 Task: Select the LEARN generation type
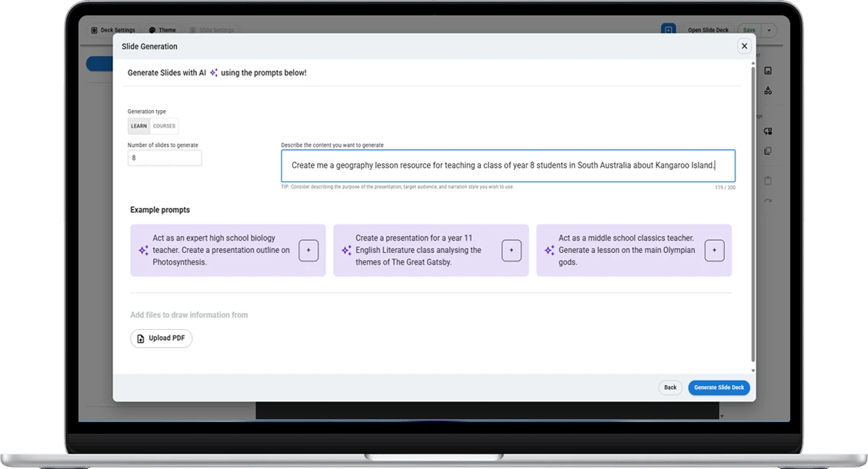pyautogui.click(x=139, y=126)
